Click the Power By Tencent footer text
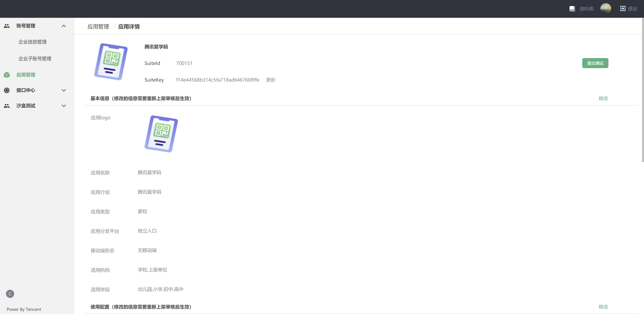The image size is (644, 314). click(24, 309)
